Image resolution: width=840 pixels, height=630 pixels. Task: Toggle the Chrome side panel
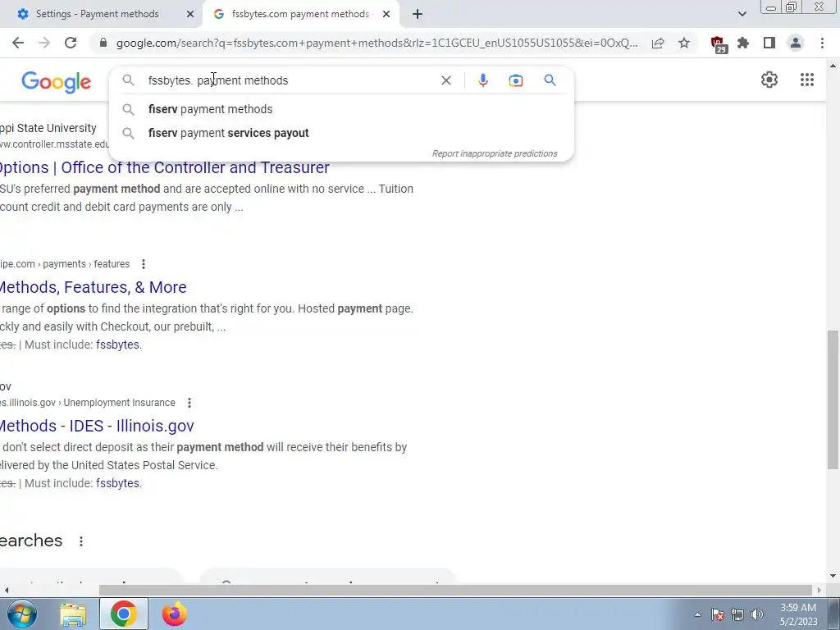(x=769, y=43)
